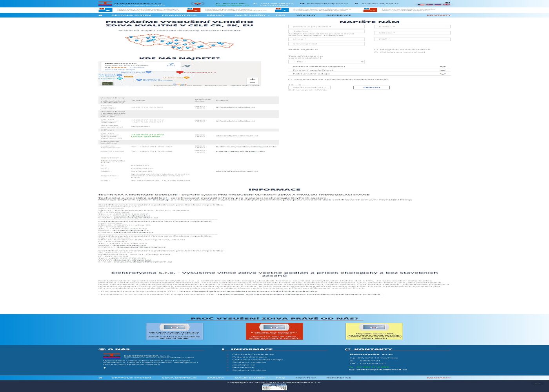Switch language with the English flag
This screenshot has width=549, height=392.
[x=446, y=4]
